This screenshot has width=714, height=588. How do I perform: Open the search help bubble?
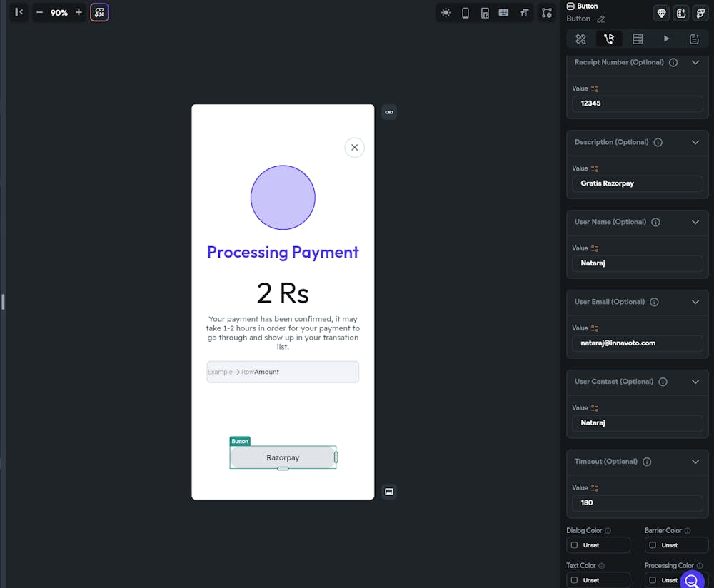tap(692, 580)
